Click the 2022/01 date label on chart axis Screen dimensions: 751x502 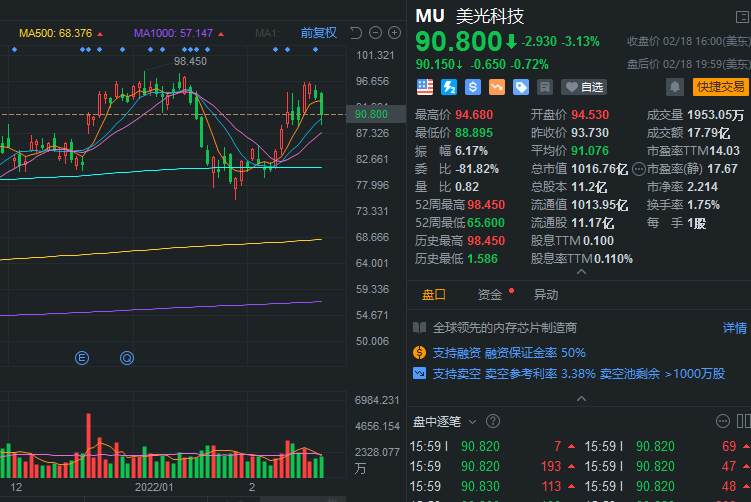point(154,487)
